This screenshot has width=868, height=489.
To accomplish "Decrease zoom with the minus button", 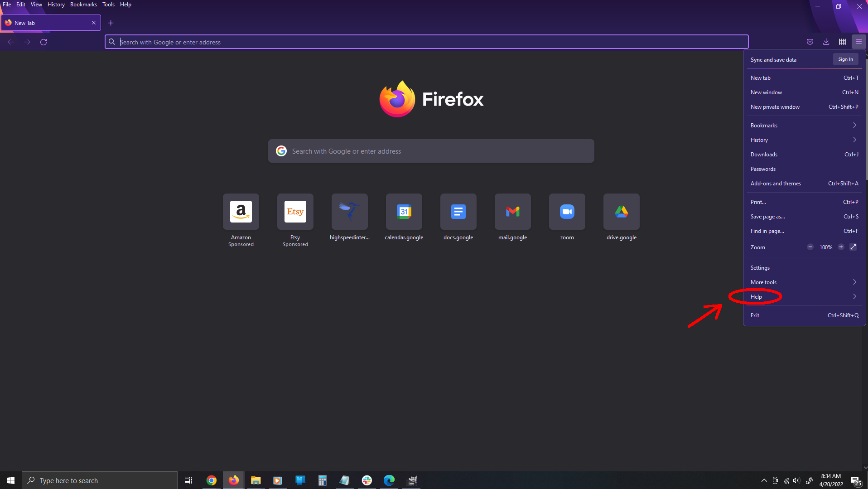I will point(810,247).
